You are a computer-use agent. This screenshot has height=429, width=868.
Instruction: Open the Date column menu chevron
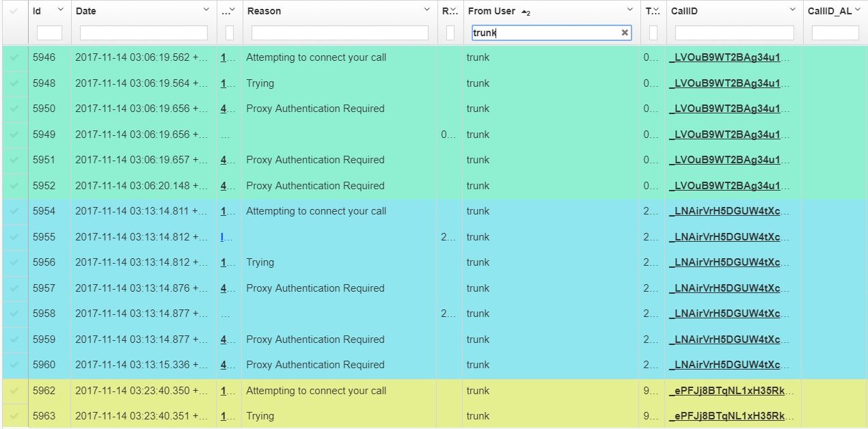(206, 10)
